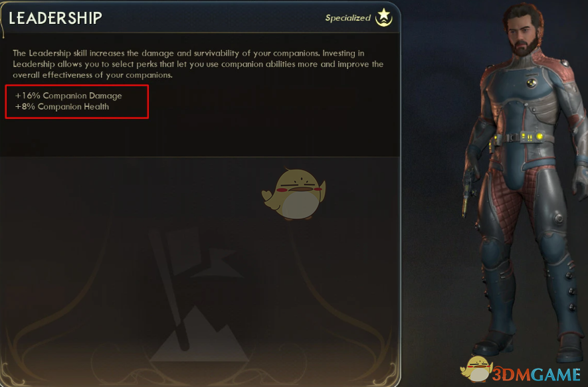Click the Leadership skill description paragraph

pos(198,64)
